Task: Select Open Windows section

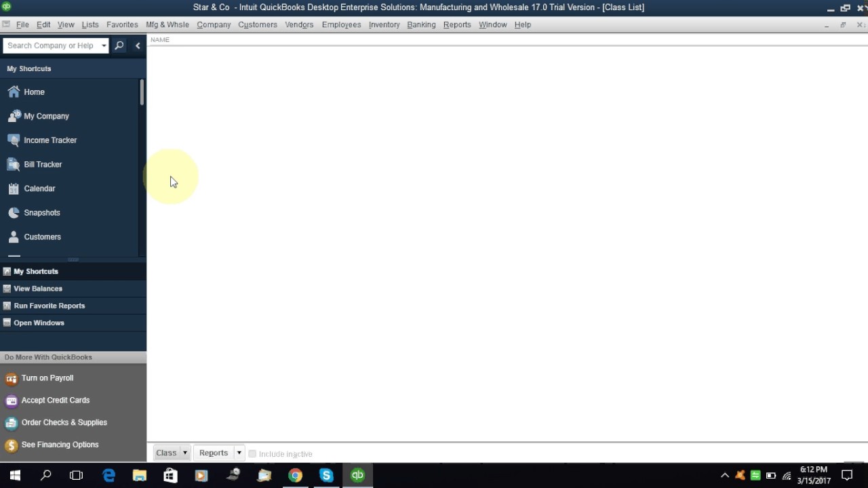Action: point(73,323)
